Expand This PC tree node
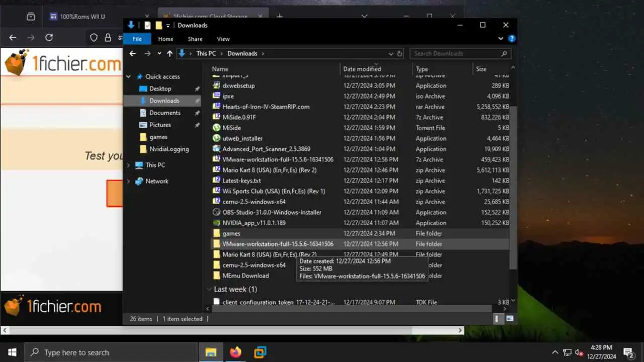This screenshot has width=644, height=362. 128,165
